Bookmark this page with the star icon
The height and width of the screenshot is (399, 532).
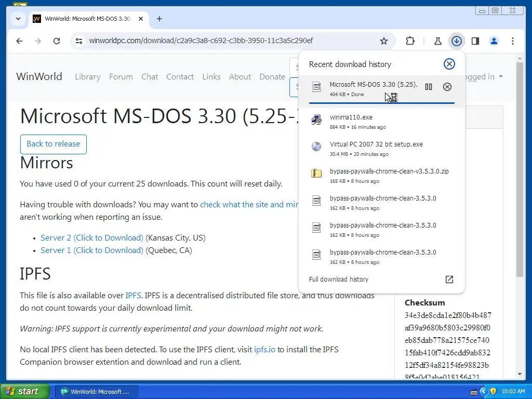pos(384,41)
